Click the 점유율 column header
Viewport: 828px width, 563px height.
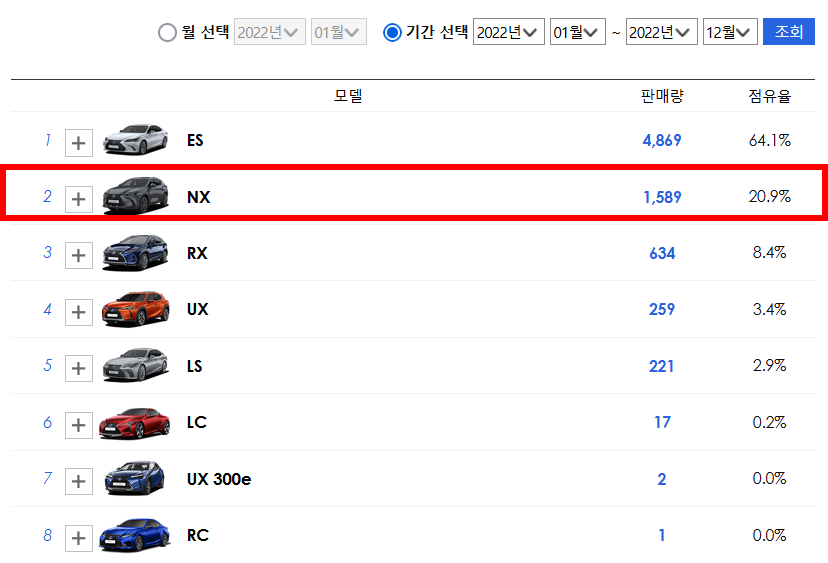[769, 96]
